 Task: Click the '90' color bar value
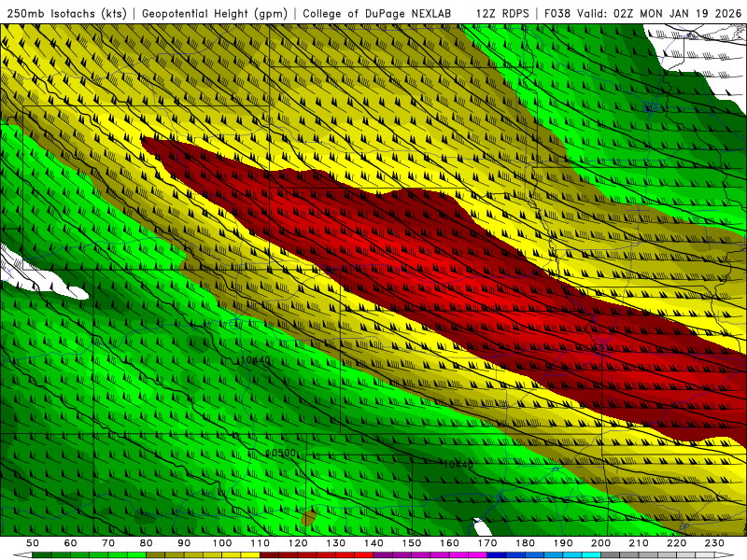pyautogui.click(x=184, y=543)
